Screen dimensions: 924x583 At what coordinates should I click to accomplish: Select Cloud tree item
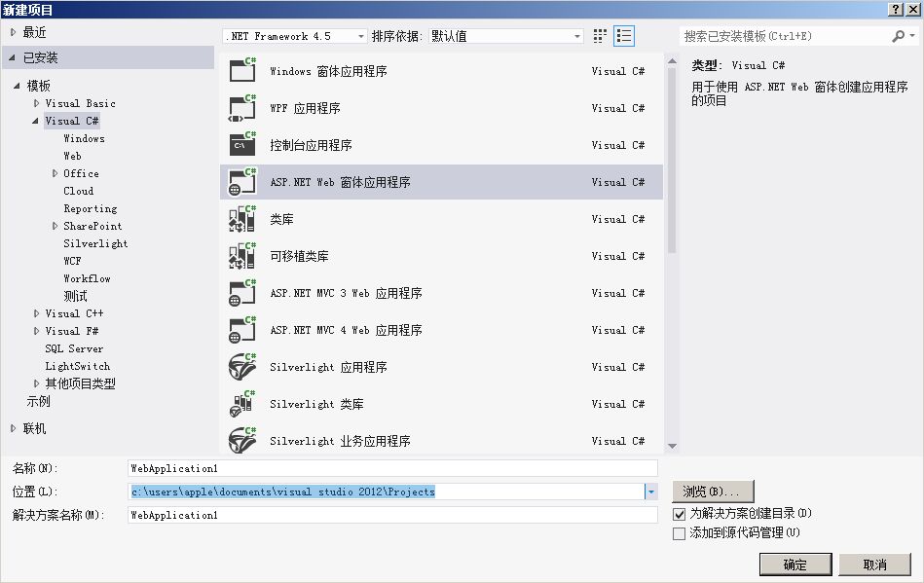click(x=78, y=191)
